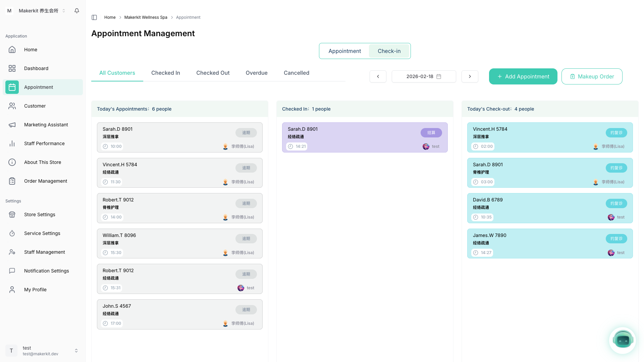Screen dimensions: 644x362
Task: Go to next day arrow
Action: point(470,76)
